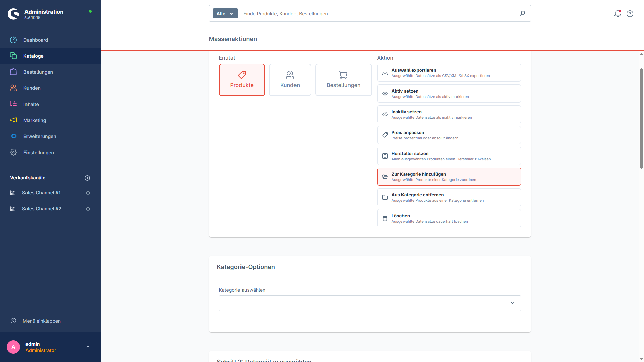The height and width of the screenshot is (362, 644).
Task: Choose the Bestellungen cart entity card
Action: point(343,80)
